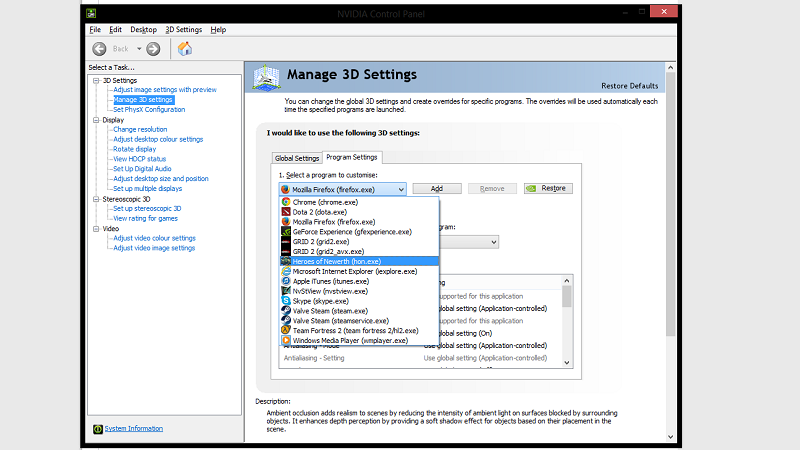Switch to the Global Settings tab
800x450 pixels.
click(x=297, y=158)
